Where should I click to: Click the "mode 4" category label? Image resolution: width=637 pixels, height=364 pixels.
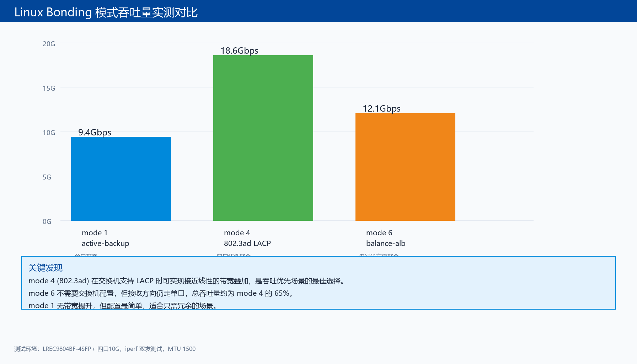tap(237, 233)
